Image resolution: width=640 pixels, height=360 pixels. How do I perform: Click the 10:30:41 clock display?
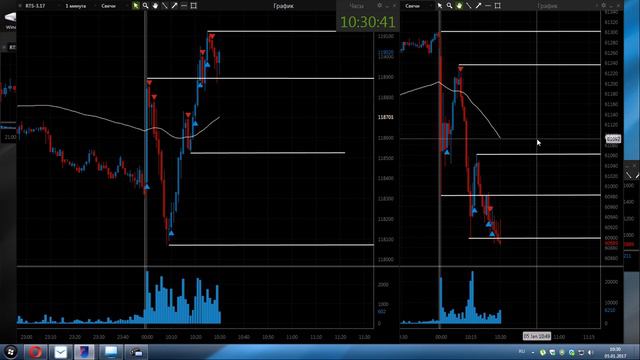[x=368, y=22]
